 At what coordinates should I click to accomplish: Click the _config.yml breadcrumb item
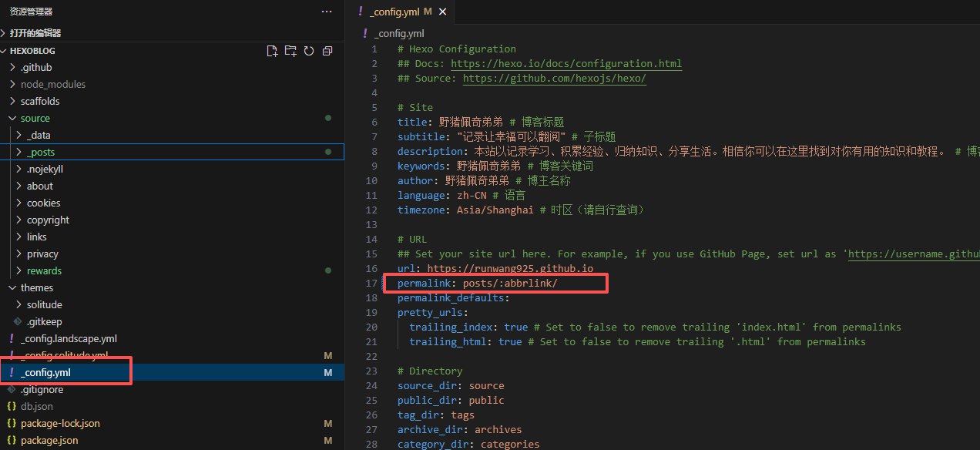pyautogui.click(x=398, y=33)
